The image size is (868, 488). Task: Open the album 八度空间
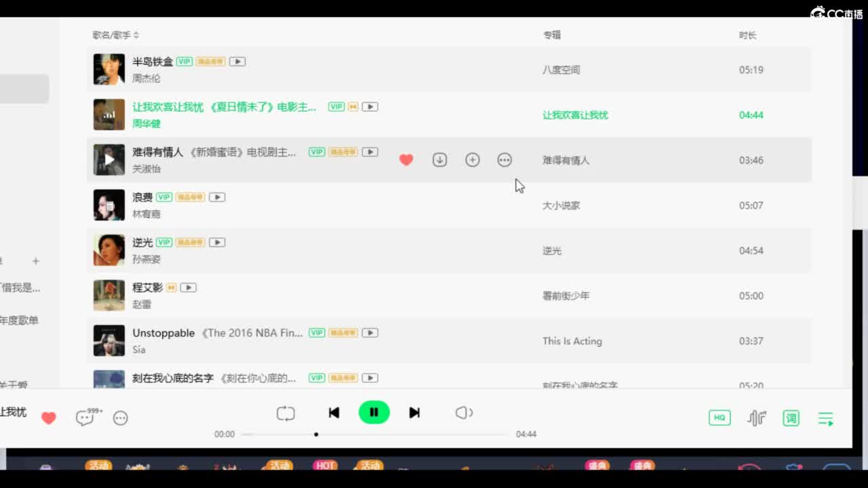pyautogui.click(x=561, y=70)
